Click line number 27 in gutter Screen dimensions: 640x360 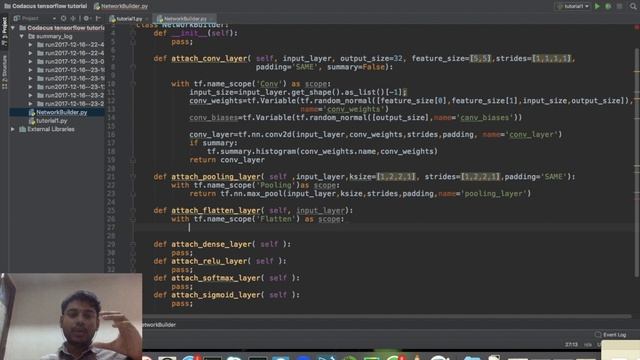click(x=111, y=227)
